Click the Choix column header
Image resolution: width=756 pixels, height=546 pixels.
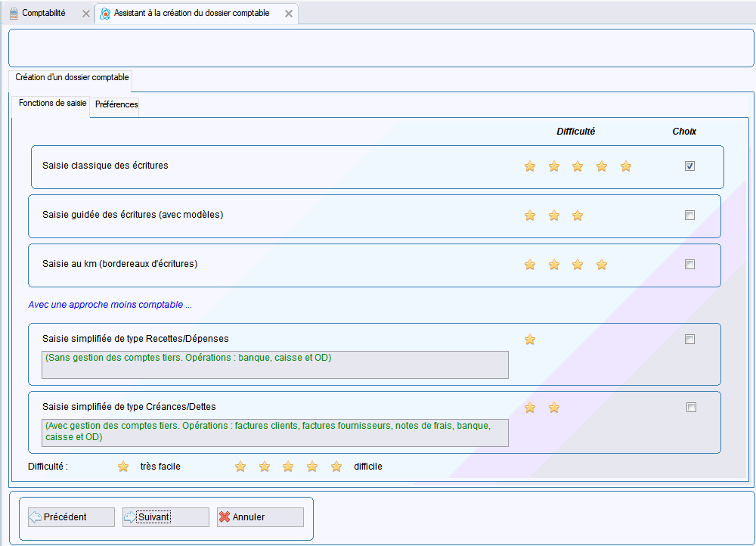pos(684,131)
